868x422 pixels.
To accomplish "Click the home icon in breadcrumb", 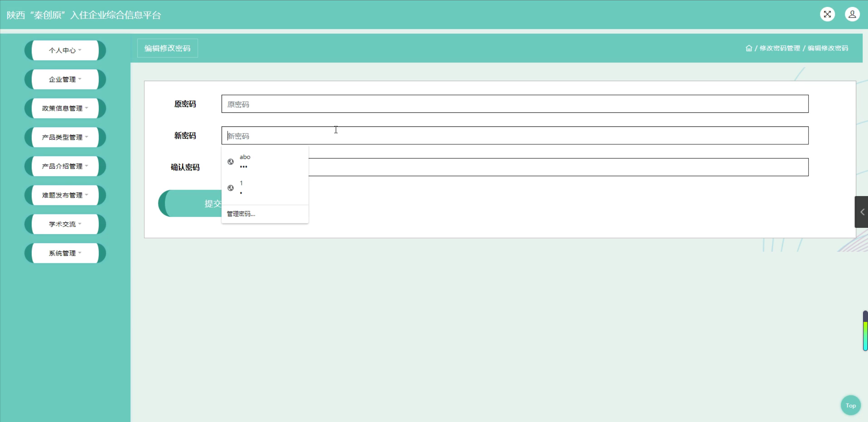I will click(x=749, y=48).
